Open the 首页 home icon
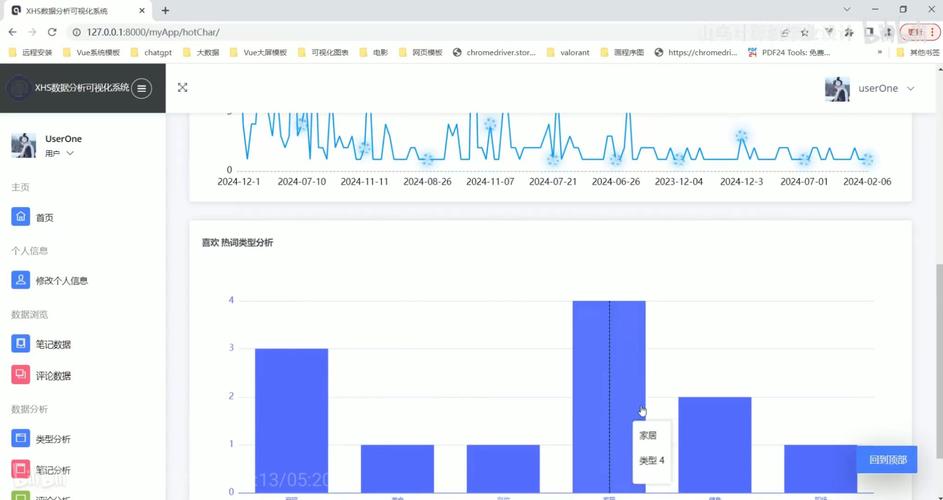The width and height of the screenshot is (943, 500). 20,217
